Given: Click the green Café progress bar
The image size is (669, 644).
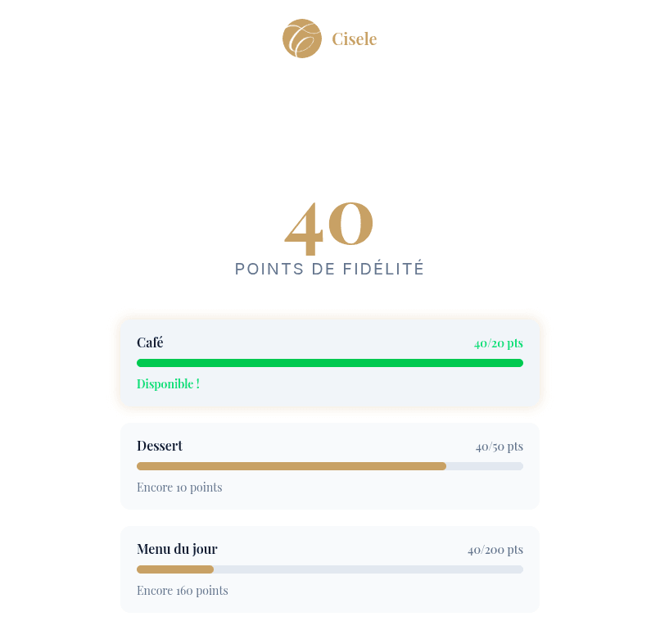Looking at the screenshot, I should click(x=329, y=363).
